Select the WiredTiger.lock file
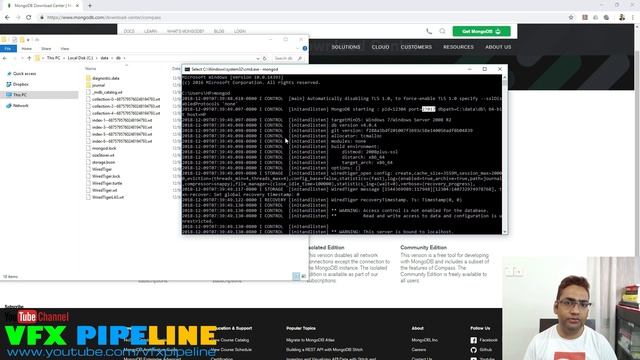 [x=106, y=176]
